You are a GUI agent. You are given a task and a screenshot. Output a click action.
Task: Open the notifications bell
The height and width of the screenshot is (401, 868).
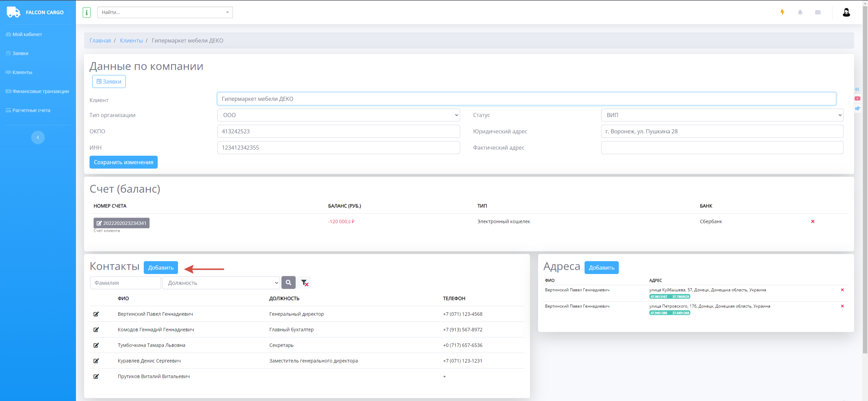coord(800,13)
